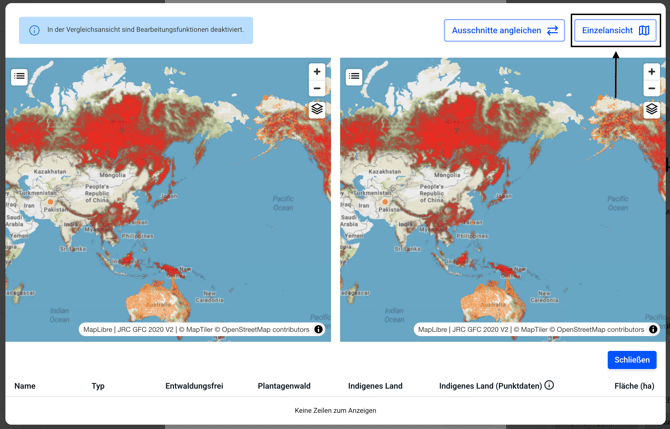Open layers selector on left map
Screen dimensions: 670x429
coord(317,109)
